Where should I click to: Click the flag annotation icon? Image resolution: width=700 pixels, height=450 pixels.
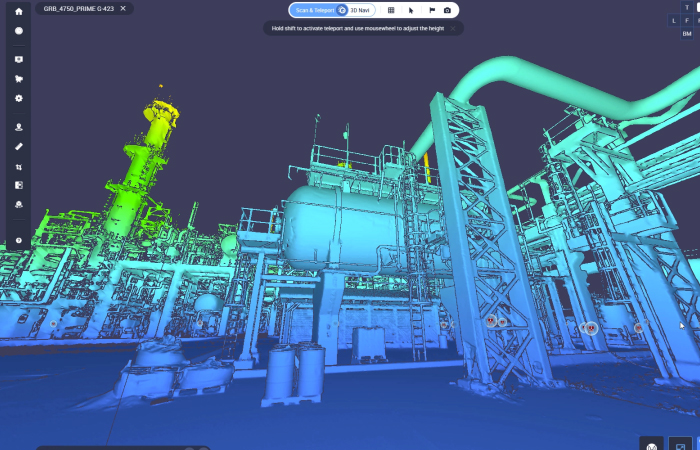tap(429, 10)
